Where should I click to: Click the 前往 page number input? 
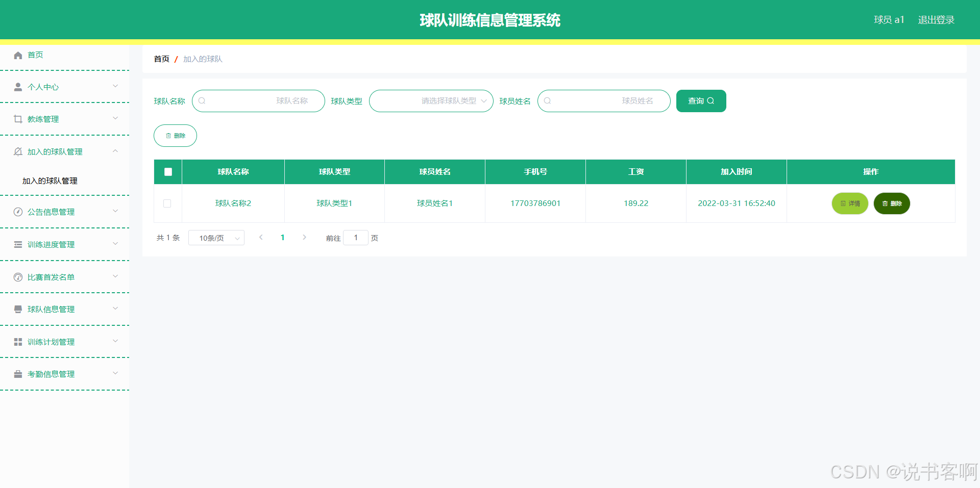coord(356,238)
